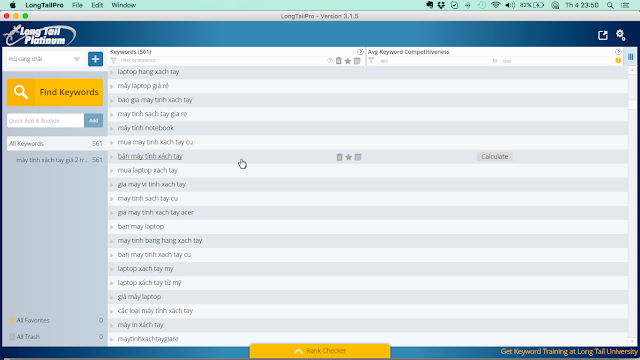This screenshot has height=360, width=640.
Task: Click the Find Keywords button
Action: pos(55,92)
